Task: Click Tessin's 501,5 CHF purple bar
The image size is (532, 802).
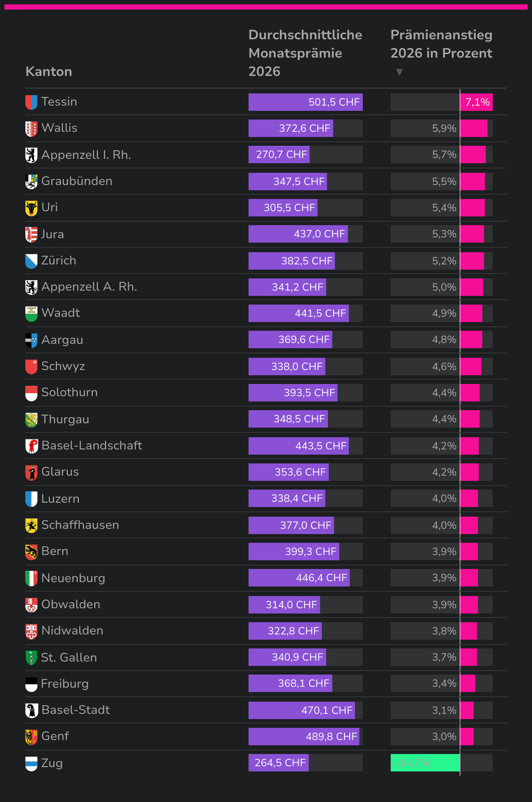Action: tap(306, 102)
